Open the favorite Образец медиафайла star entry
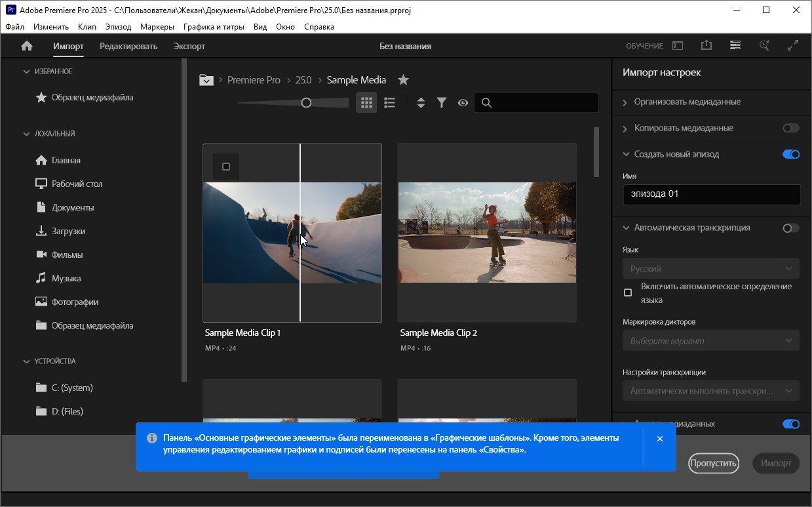The image size is (812, 507). click(x=84, y=97)
